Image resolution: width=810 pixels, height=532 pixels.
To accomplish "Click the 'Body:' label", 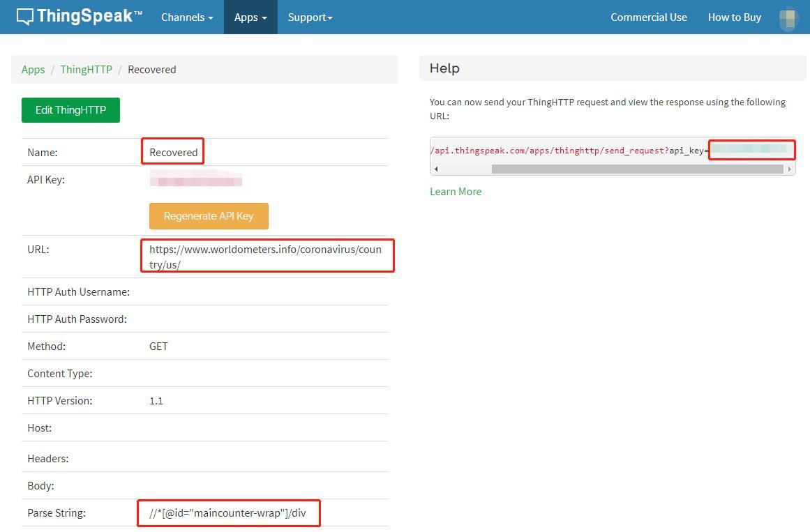I will click(40, 485).
